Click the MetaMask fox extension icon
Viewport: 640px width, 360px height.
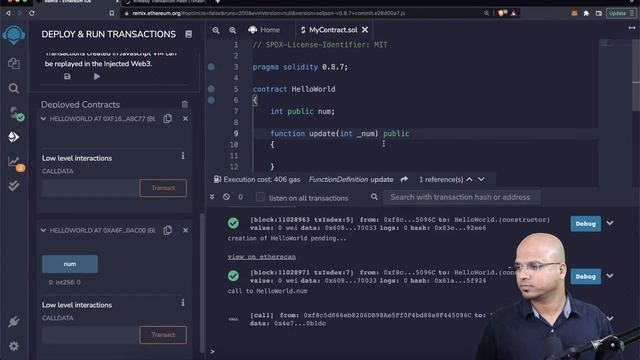pos(574,13)
